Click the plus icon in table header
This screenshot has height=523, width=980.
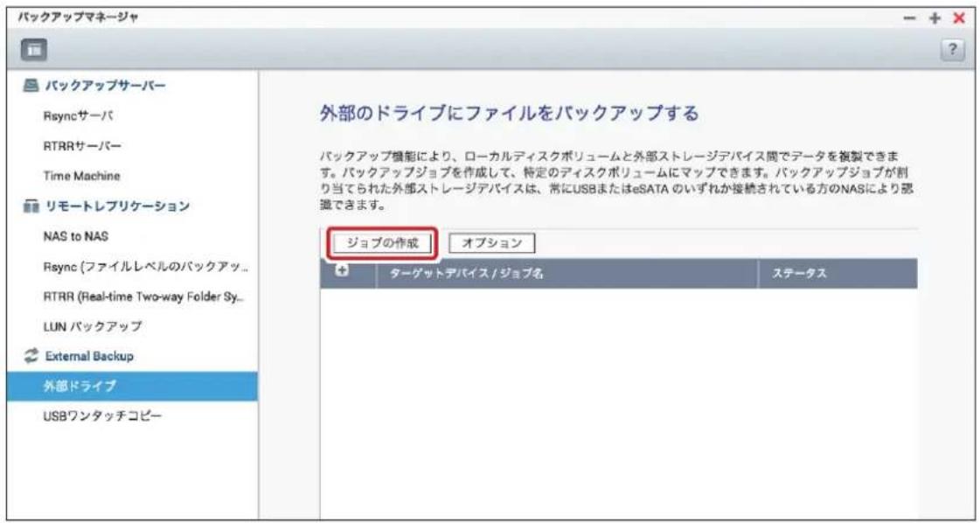tap(341, 270)
